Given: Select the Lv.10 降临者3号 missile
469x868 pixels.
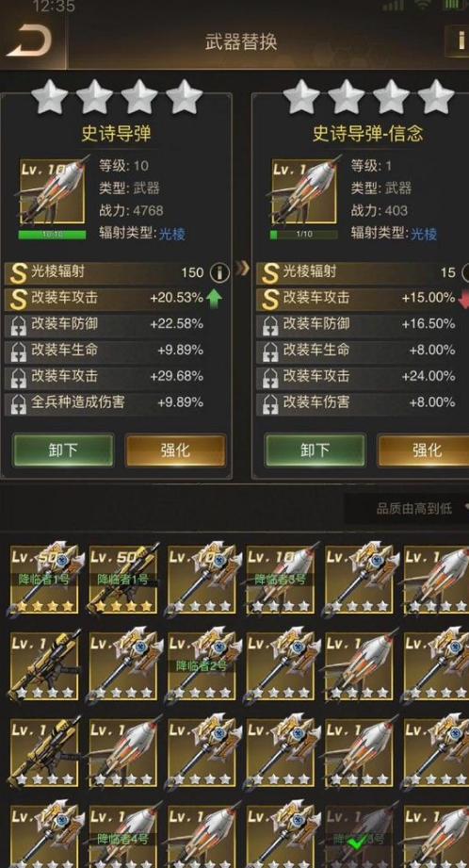Looking at the screenshot, I should point(280,580).
